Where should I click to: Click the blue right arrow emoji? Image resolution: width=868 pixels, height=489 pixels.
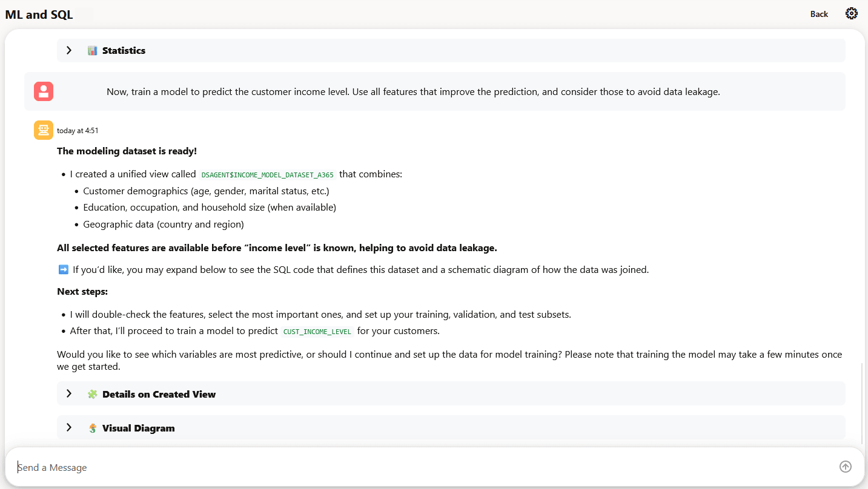pyautogui.click(x=63, y=269)
